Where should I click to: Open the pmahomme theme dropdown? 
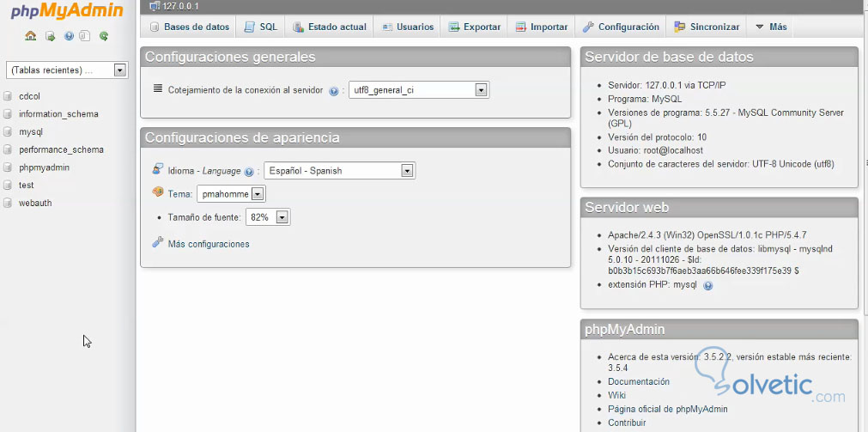coord(232,194)
